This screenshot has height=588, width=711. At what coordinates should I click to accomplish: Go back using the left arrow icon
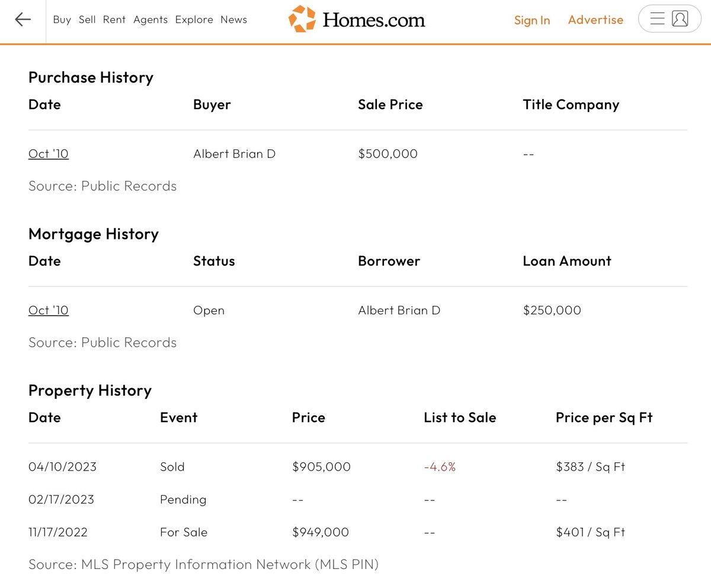[x=23, y=20]
